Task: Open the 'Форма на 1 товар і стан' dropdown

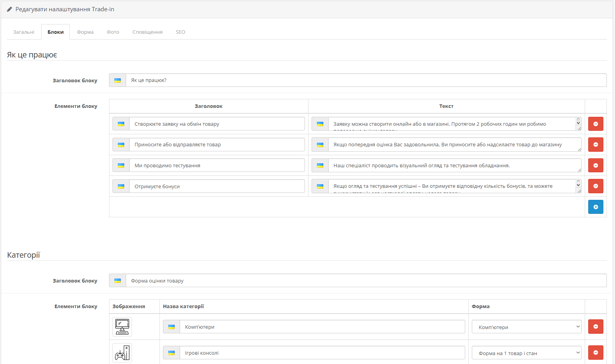Action: pos(527,353)
